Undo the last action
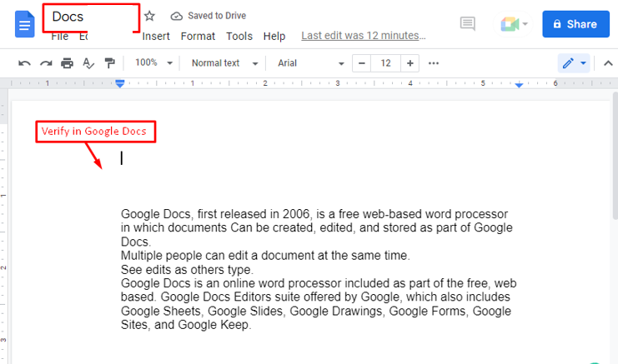 [x=24, y=63]
